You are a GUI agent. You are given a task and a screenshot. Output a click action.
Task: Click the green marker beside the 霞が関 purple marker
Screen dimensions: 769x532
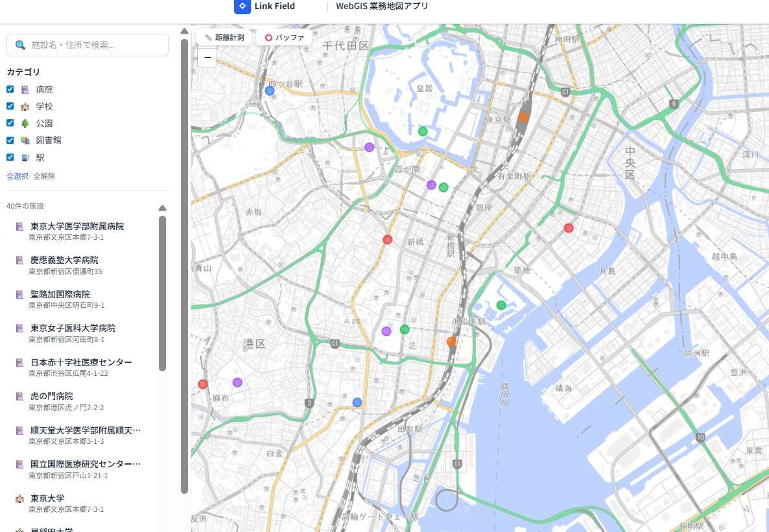[x=444, y=187]
